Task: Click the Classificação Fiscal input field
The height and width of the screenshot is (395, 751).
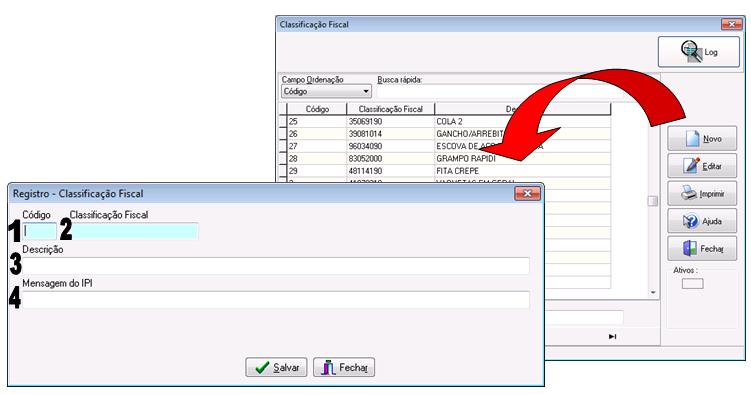Action: tap(134, 231)
